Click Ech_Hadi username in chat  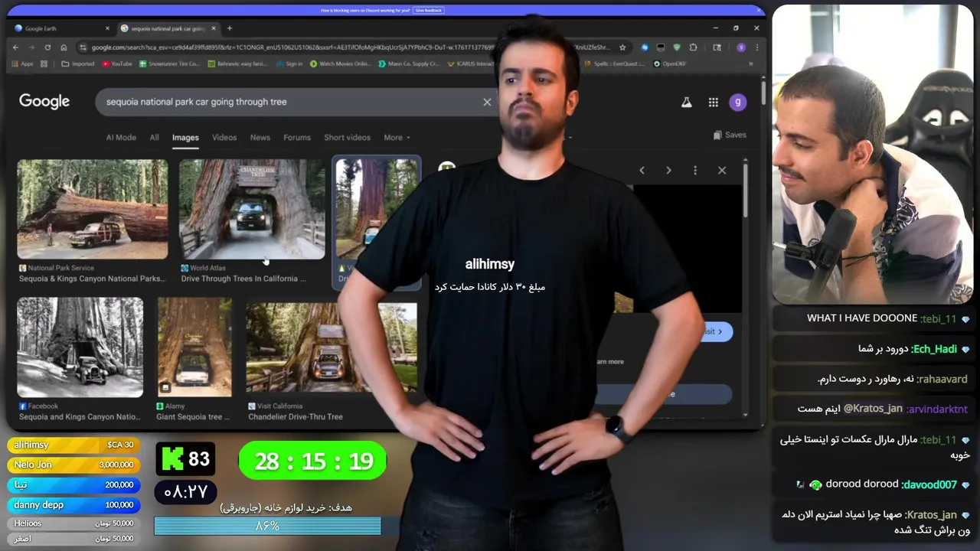[x=935, y=349]
